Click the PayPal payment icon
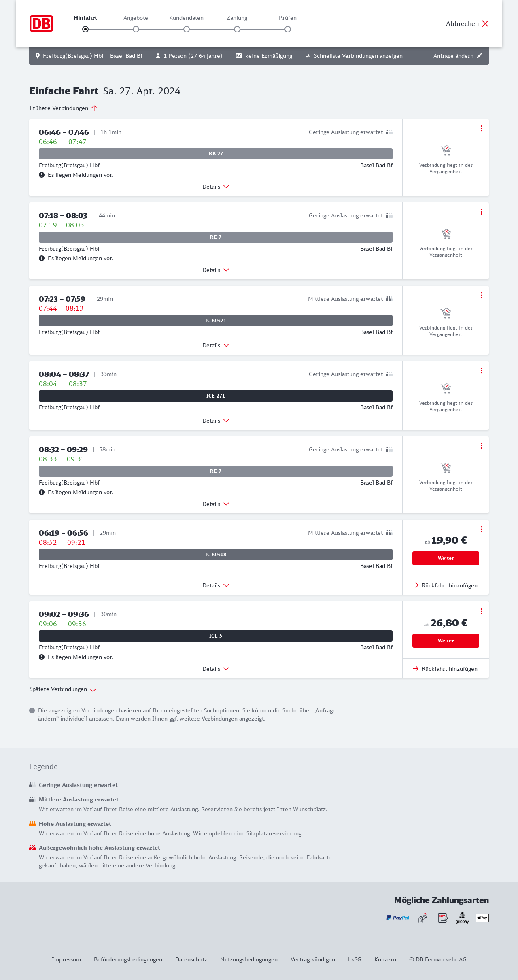 tap(398, 918)
